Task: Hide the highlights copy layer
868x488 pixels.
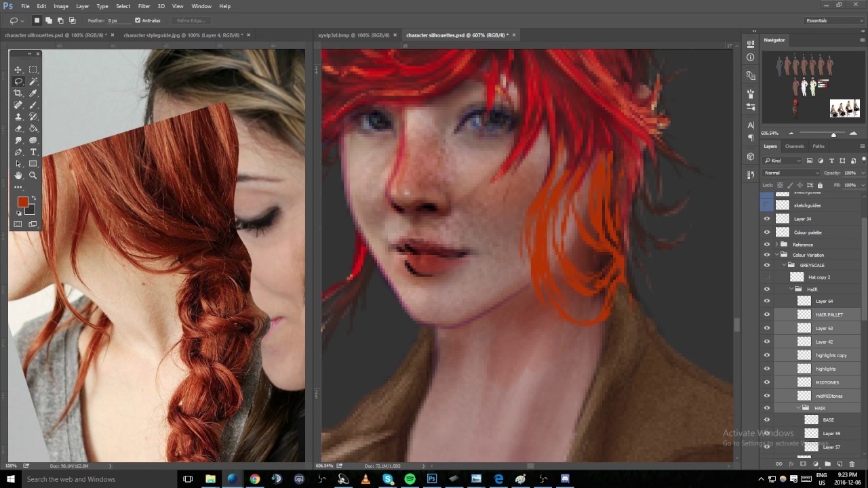Action: (x=767, y=355)
